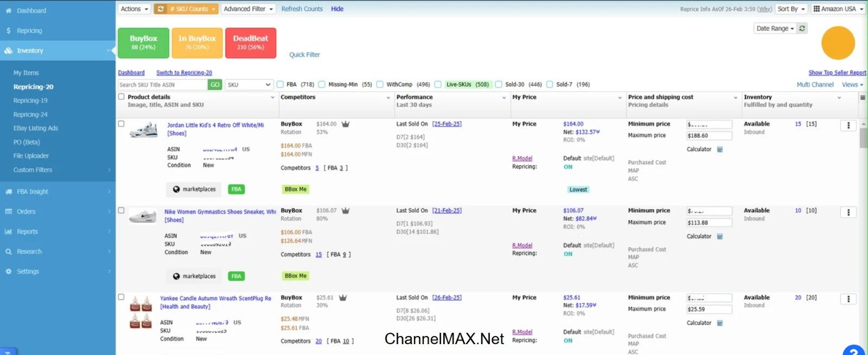Image resolution: width=868 pixels, height=355 pixels.
Task: Open the Advanced Filter dropdown
Action: coord(248,9)
